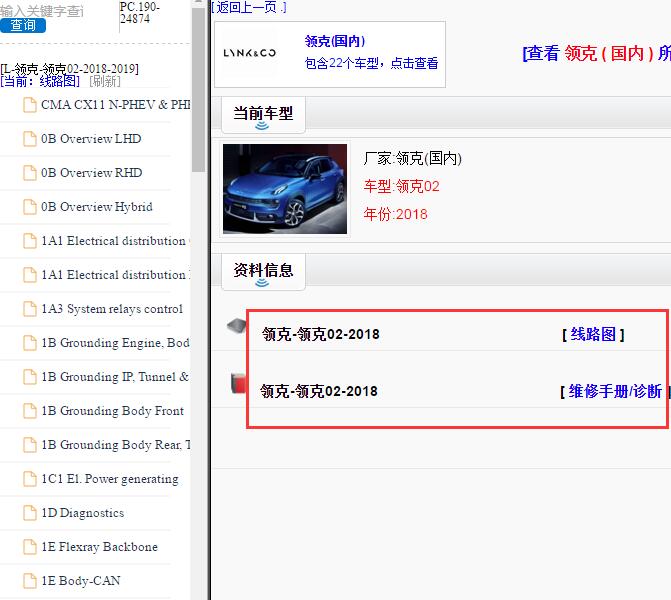
Task: Click the 返回上一页 back link
Action: (249, 7)
